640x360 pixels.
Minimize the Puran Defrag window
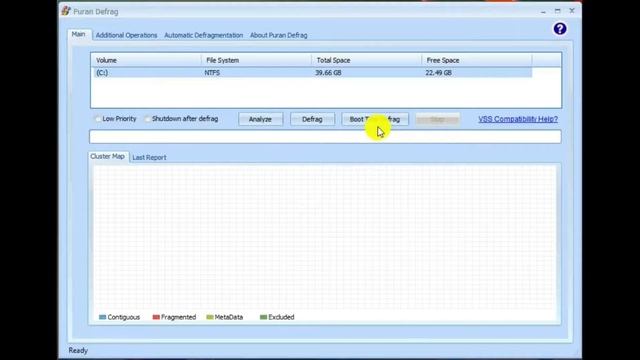point(543,11)
